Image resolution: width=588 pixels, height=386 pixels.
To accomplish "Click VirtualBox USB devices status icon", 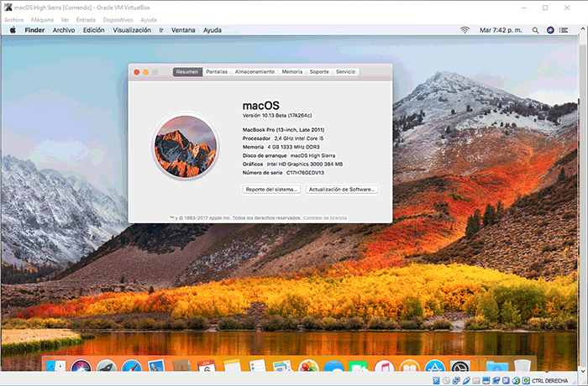I will point(466,380).
